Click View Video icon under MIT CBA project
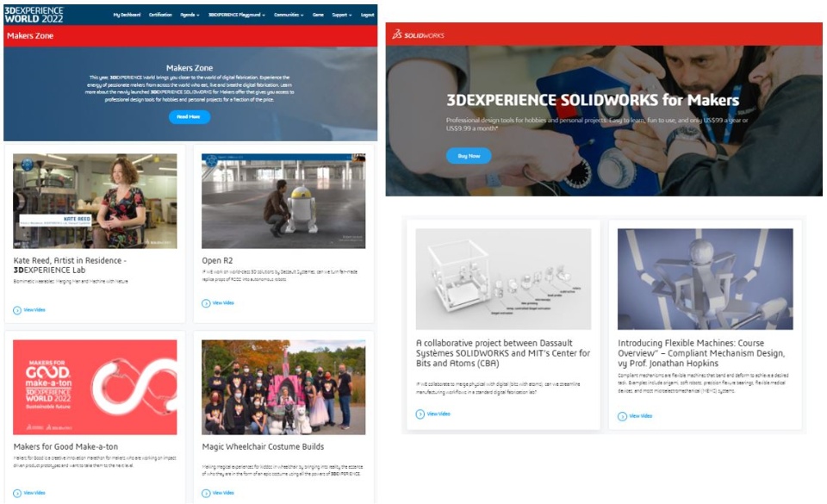This screenshot has width=827, height=504. click(x=420, y=414)
